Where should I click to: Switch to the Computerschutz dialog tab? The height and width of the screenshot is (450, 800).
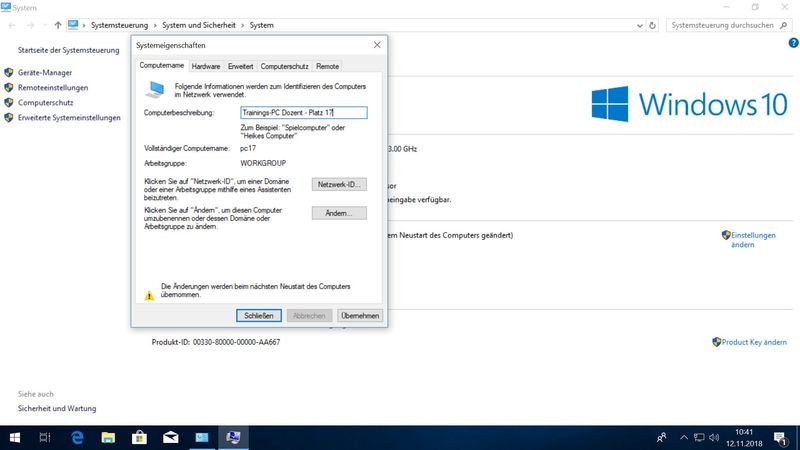(284, 66)
